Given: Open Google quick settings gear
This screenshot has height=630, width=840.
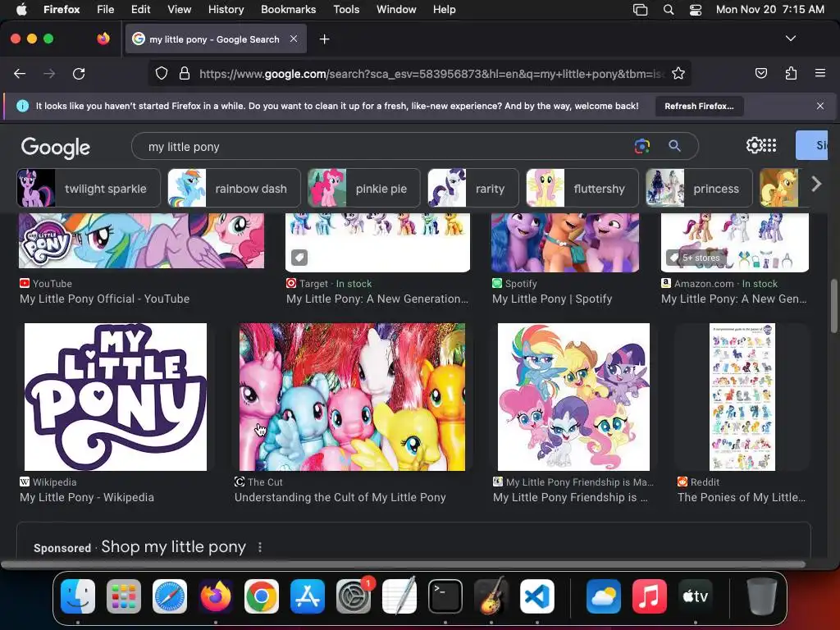Looking at the screenshot, I should click(754, 145).
